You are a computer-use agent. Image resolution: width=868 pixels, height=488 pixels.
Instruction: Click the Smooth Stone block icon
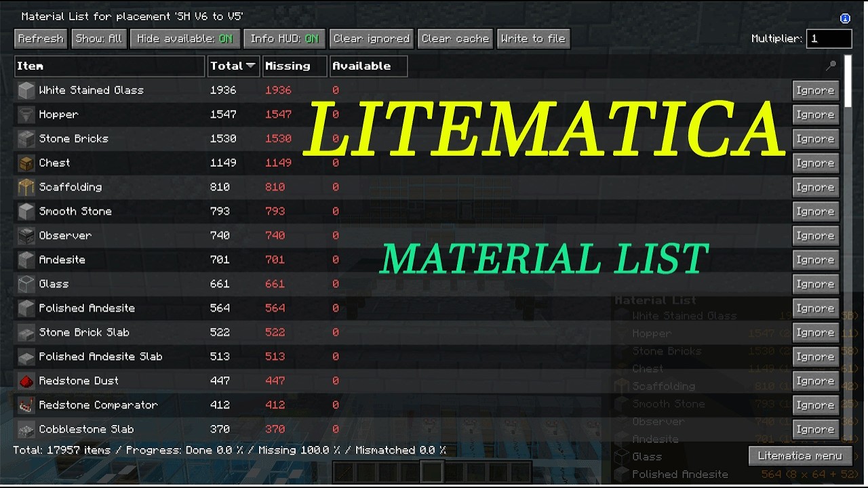pyautogui.click(x=26, y=211)
